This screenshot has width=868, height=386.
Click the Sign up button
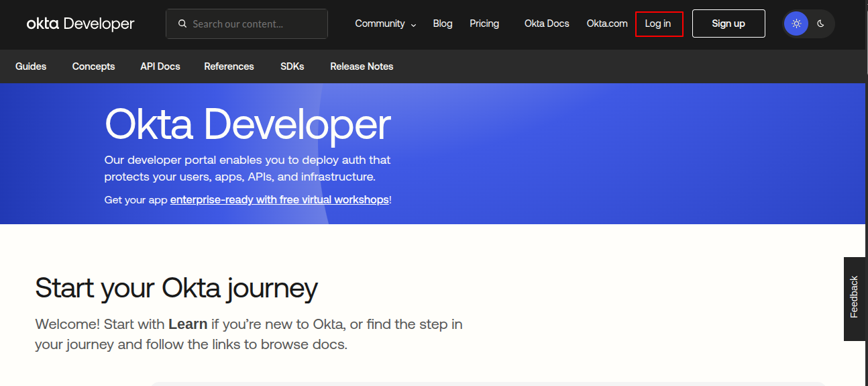[728, 23]
